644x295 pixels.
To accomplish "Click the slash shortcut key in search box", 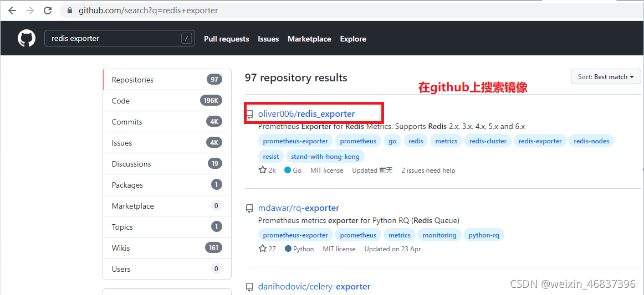I will tap(186, 39).
